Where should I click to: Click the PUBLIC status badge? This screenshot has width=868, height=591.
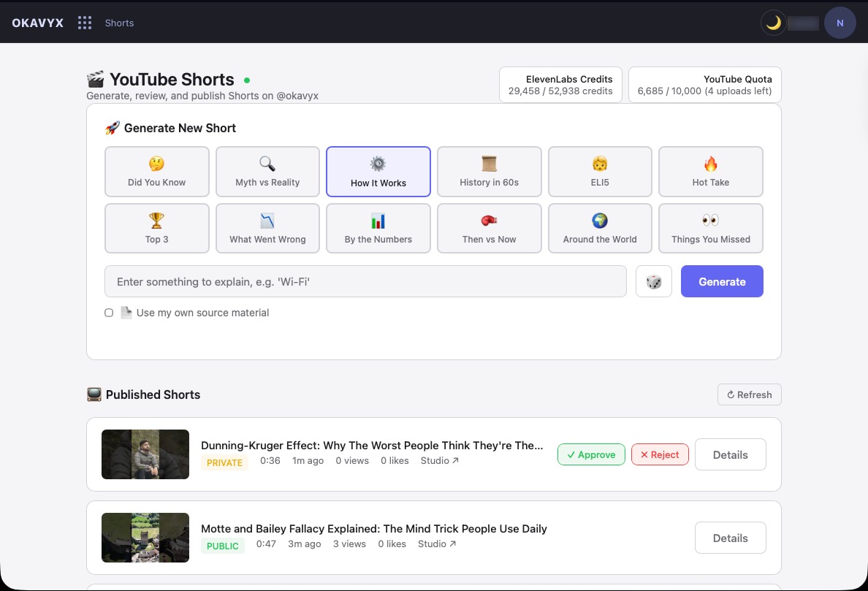coord(223,546)
